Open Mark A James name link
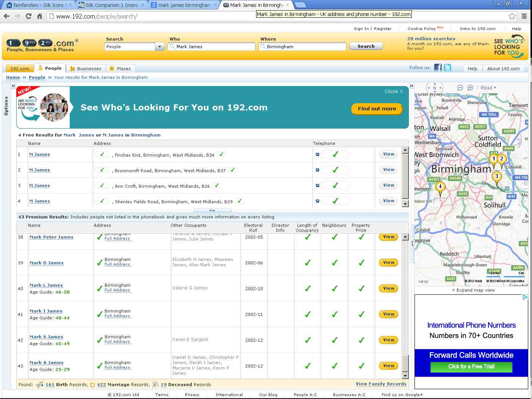Screen dimensions: 532x399 coord(47,363)
